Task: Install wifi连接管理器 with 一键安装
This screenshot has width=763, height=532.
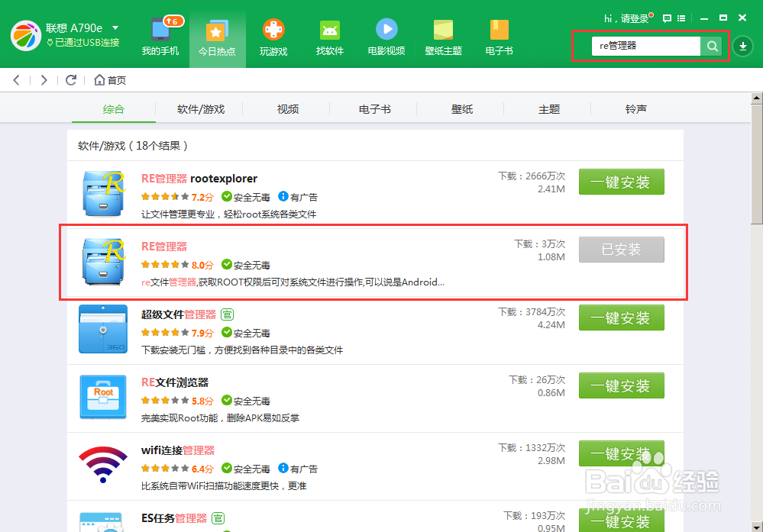Action: tap(622, 453)
